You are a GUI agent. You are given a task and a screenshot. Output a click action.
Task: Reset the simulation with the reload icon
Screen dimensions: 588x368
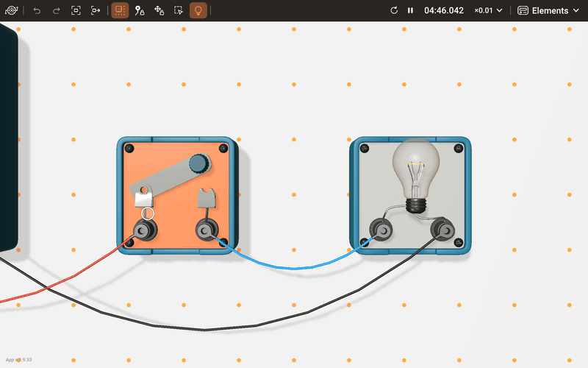pos(394,10)
